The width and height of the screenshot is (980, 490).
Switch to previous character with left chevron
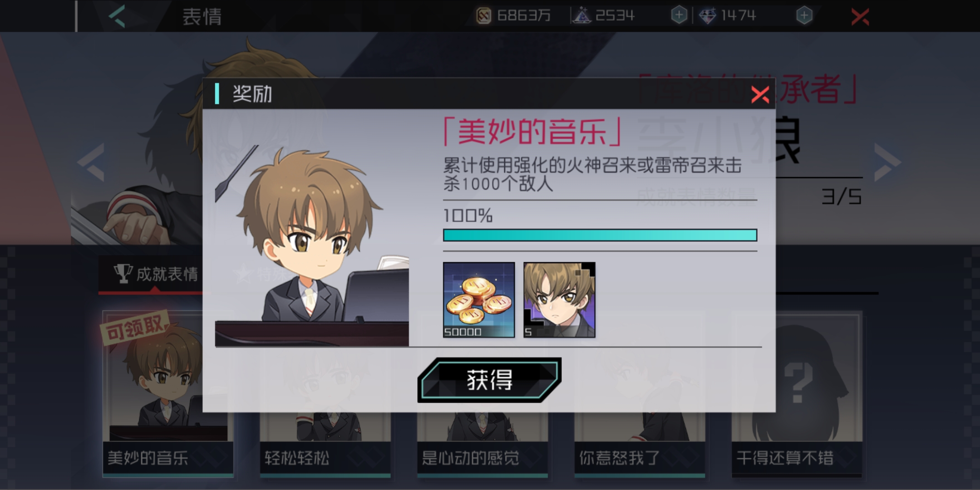click(x=92, y=162)
